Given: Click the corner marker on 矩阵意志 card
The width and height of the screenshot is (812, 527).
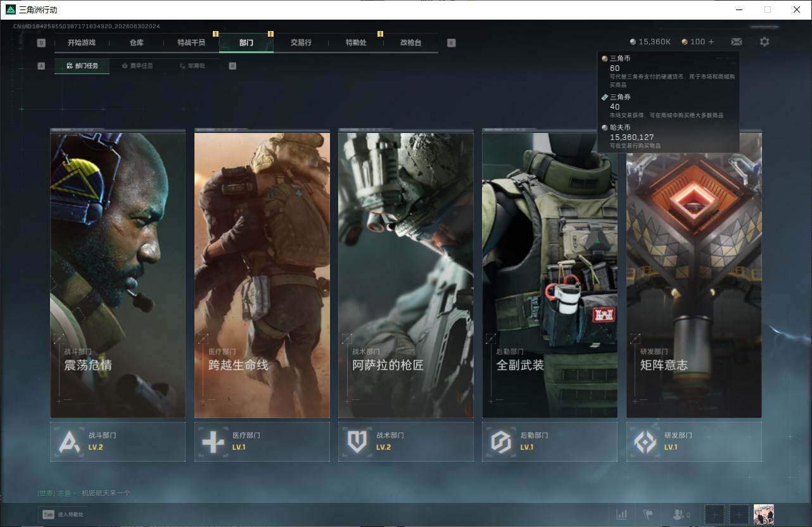Looking at the screenshot, I should tap(635, 339).
